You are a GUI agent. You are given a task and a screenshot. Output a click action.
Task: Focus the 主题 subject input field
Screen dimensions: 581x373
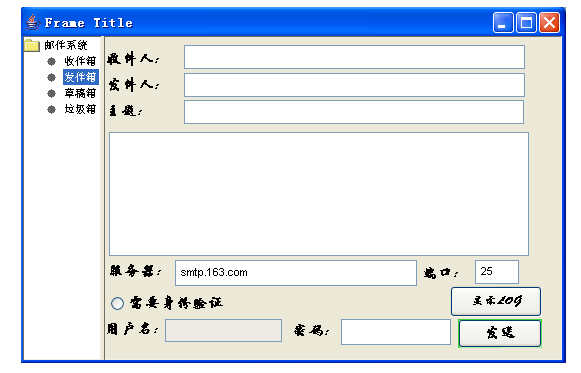(354, 112)
